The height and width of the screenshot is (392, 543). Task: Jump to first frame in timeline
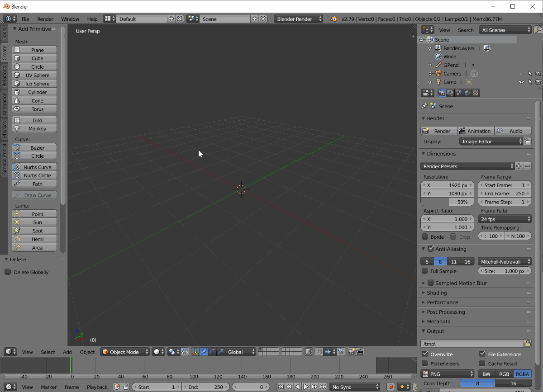281,387
